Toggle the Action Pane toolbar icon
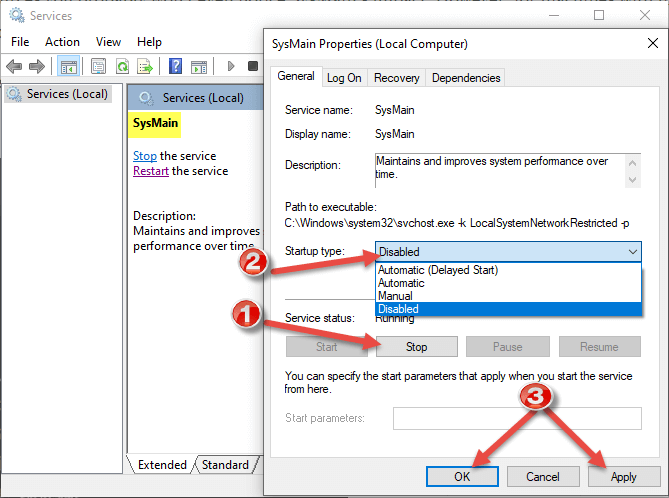 coord(199,67)
